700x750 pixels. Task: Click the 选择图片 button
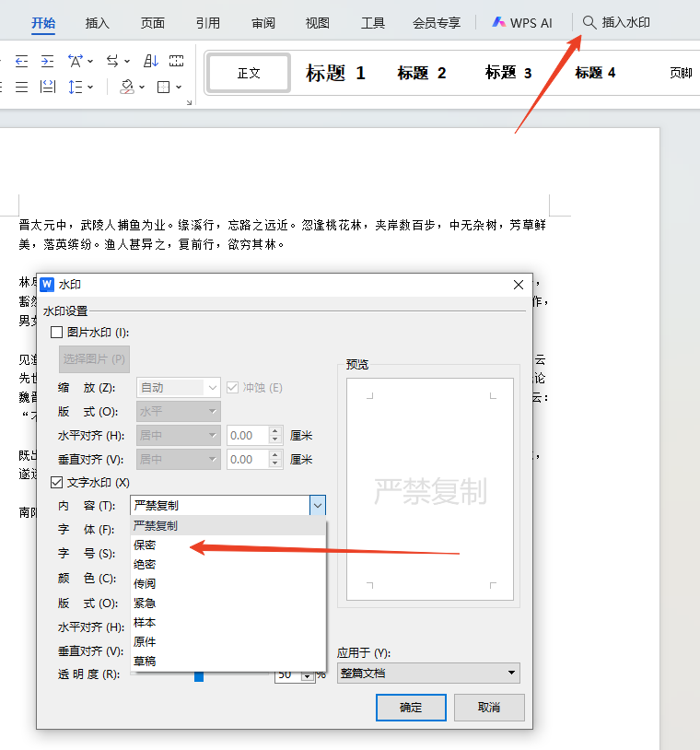(94, 359)
